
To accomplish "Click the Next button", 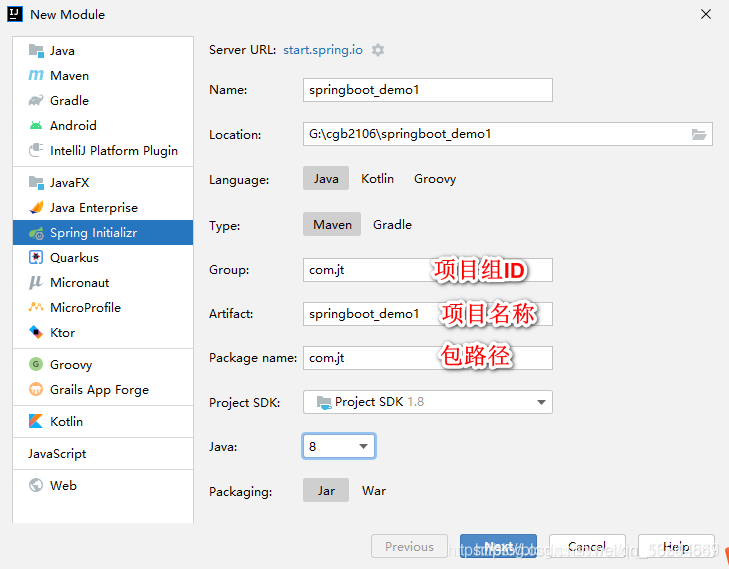I will (x=498, y=546).
